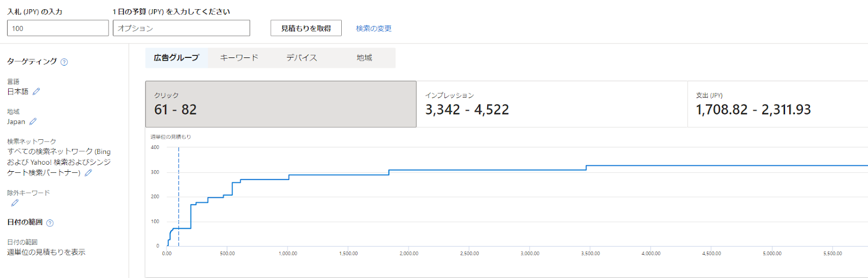Go to the 地域 tab
868x278 pixels.
[x=364, y=57]
